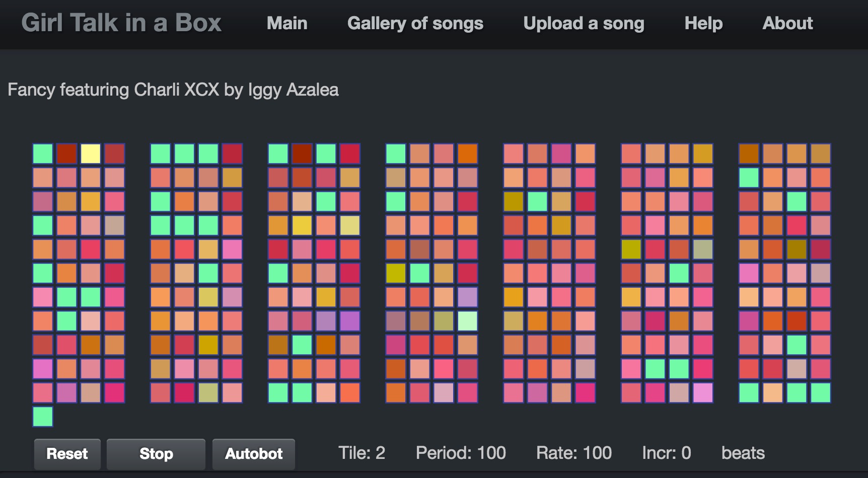Viewport: 868px width, 478px height.
Task: Select the top-left brown tile of last group
Action: click(x=749, y=153)
